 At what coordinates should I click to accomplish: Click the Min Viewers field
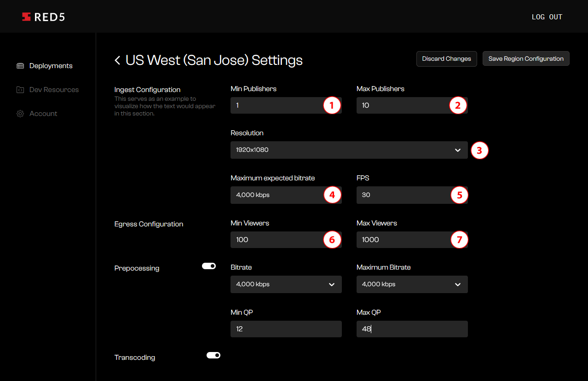point(286,240)
